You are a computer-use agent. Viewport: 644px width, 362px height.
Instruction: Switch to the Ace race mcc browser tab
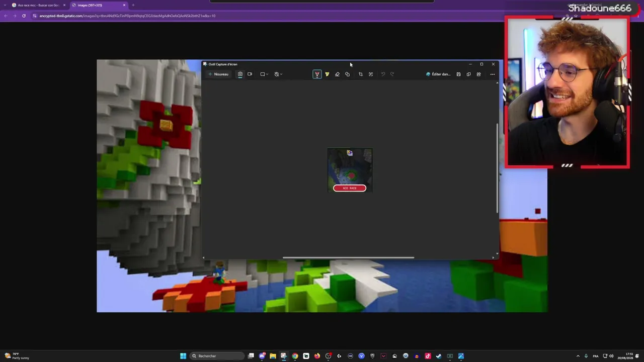coord(38,5)
